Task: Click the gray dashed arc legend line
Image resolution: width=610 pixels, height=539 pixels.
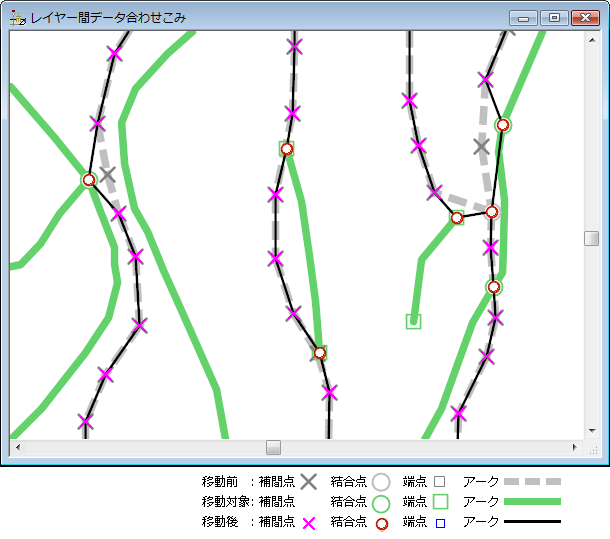Action: coord(532,481)
